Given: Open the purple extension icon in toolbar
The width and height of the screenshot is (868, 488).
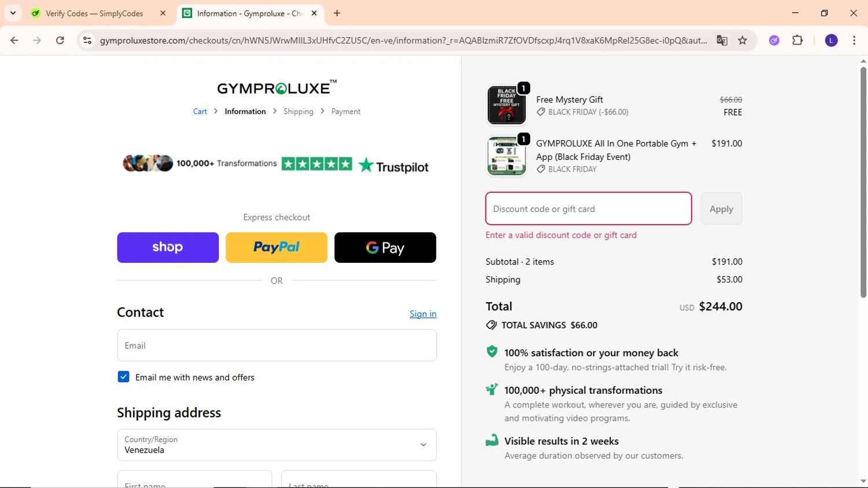Looking at the screenshot, I should click(774, 41).
